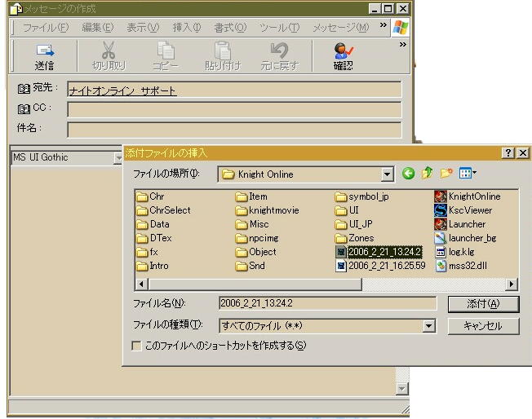Click the 貼り付け (Paste) toolbar icon
This screenshot has height=419, width=532.
pos(223,51)
